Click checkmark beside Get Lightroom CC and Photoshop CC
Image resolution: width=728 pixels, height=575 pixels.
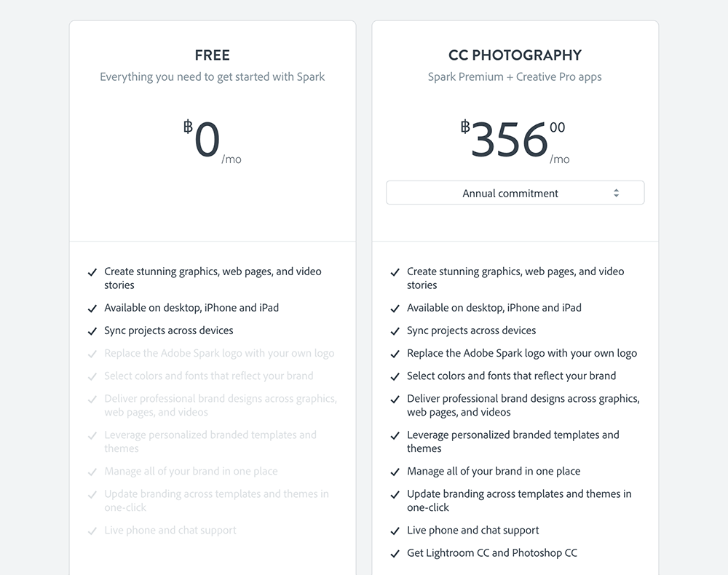pyautogui.click(x=395, y=554)
